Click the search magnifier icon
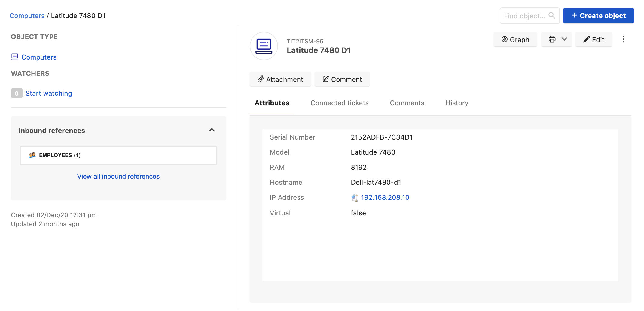 pyautogui.click(x=551, y=16)
